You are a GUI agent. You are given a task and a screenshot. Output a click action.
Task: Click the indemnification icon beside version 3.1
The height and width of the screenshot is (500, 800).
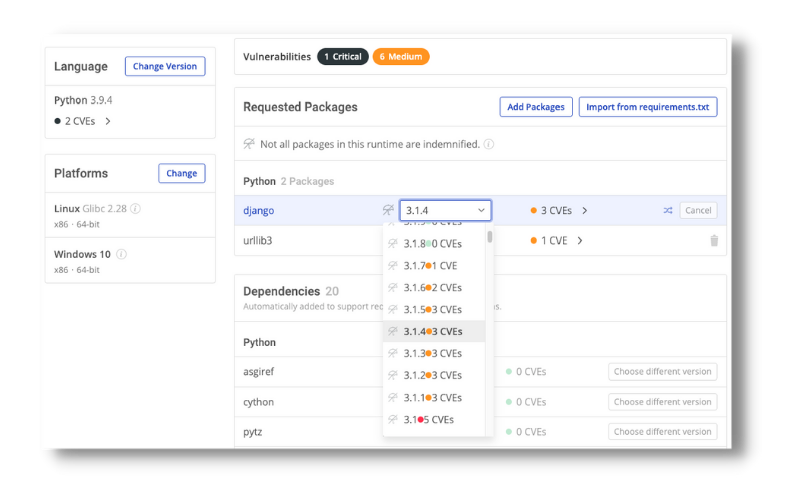[392, 420]
